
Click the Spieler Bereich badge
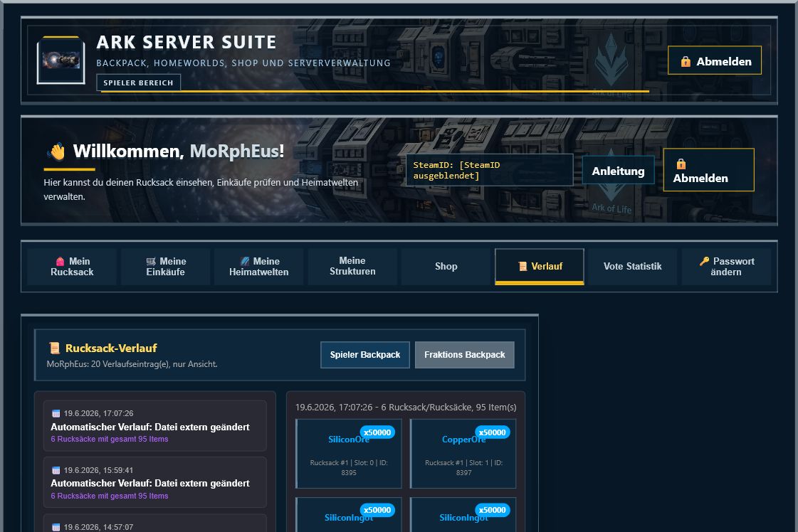click(x=138, y=83)
